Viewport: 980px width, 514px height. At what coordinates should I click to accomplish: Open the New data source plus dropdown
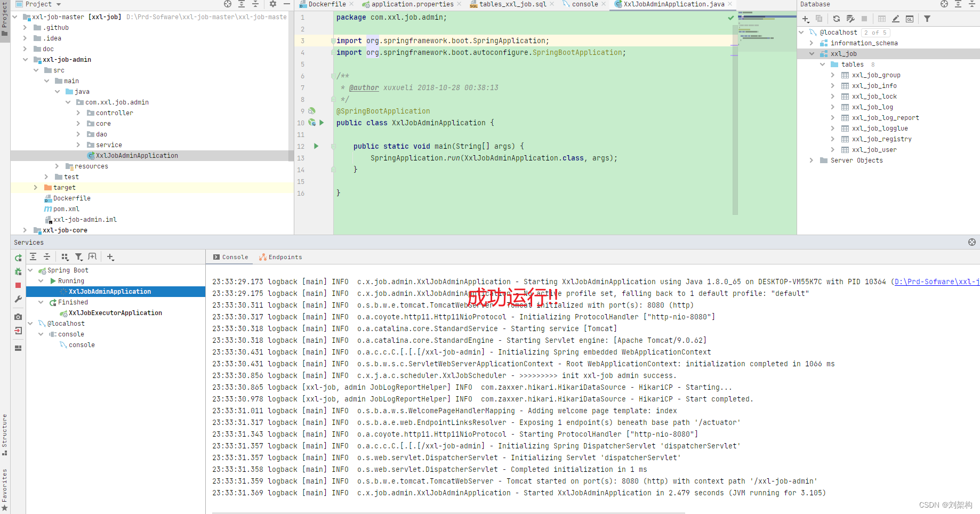pyautogui.click(x=806, y=19)
